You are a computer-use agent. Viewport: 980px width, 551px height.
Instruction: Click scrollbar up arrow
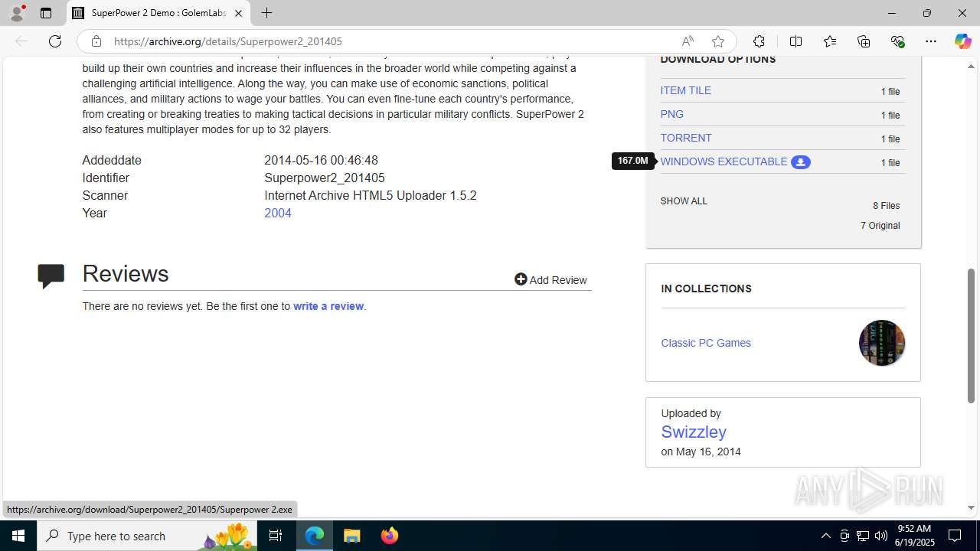coord(972,66)
